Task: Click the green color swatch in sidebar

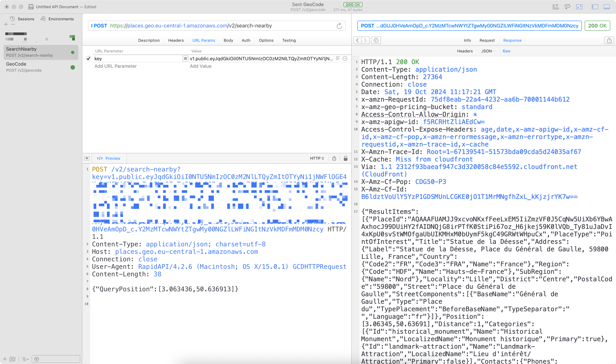Action: [x=72, y=38]
